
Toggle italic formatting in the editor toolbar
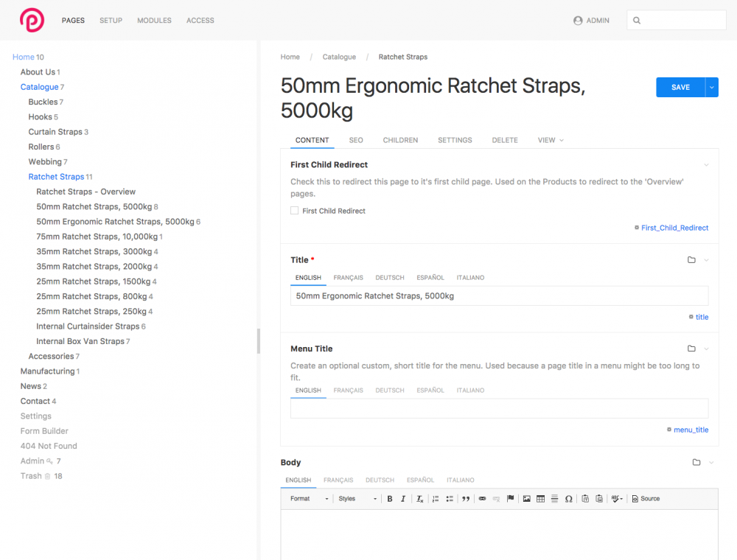coord(403,499)
